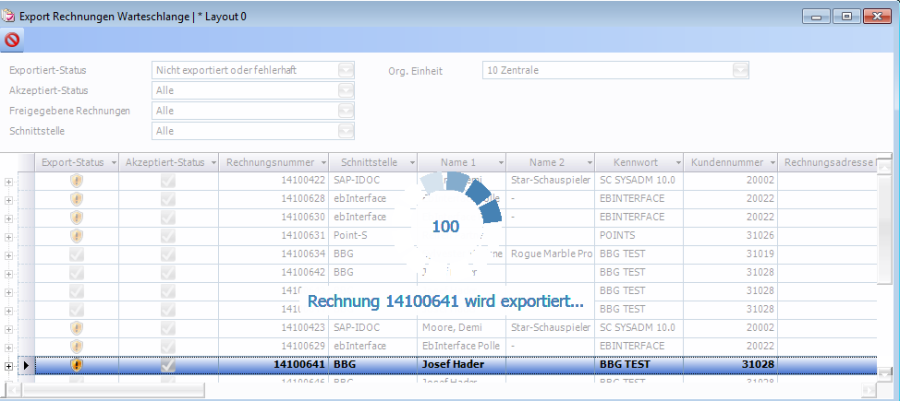Click the horizontal scrollbar at grid bottom
The image size is (900, 401).
click(x=120, y=389)
